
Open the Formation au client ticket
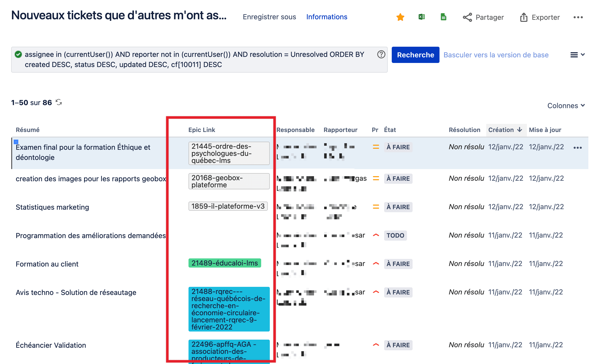47,264
